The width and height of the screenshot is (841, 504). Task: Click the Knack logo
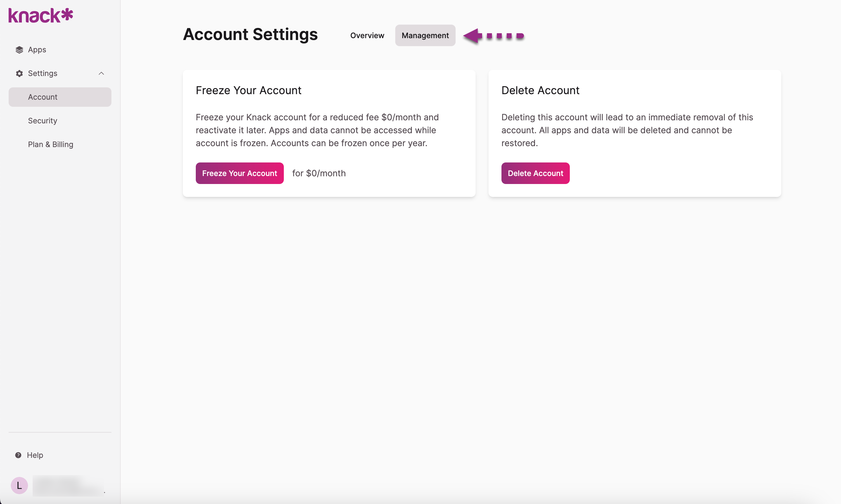pos(40,16)
